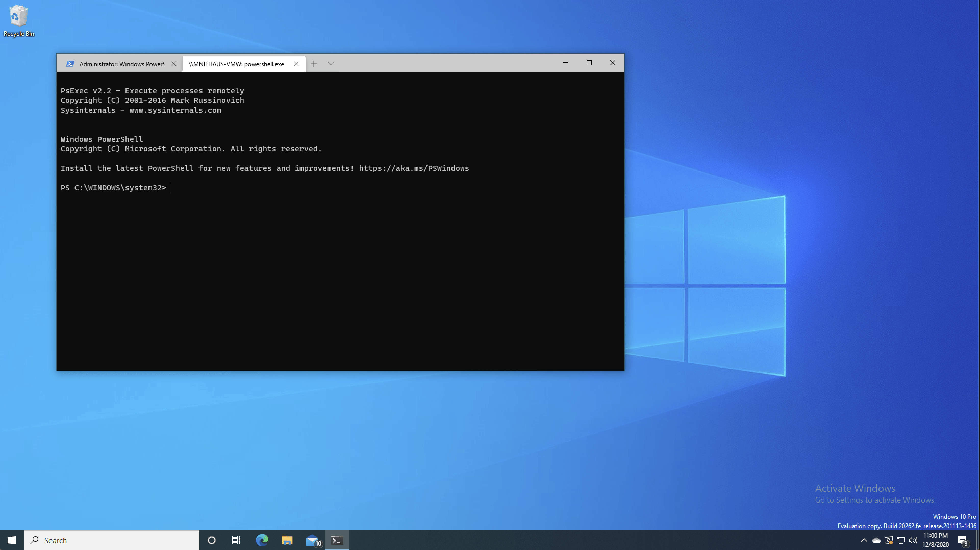Close the Administrator PowerShell tab

click(x=174, y=64)
